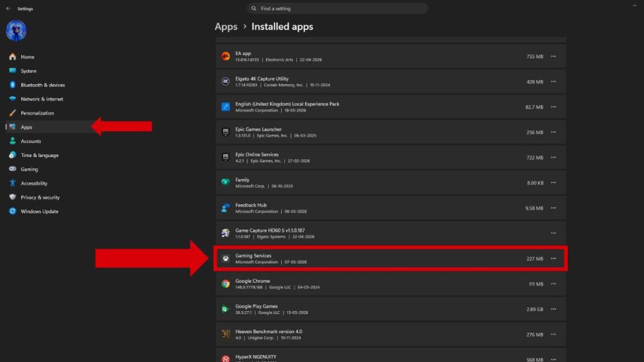
Task: Click the Feedback Hub icon
Action: coord(226,208)
